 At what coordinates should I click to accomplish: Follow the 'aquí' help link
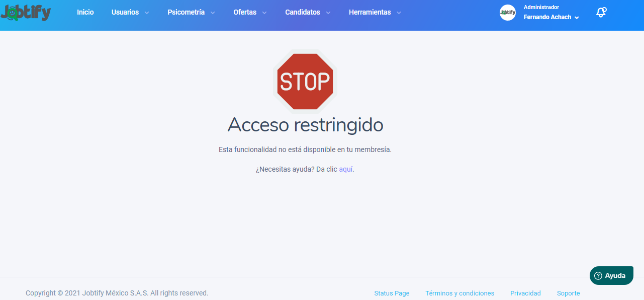[x=346, y=169]
